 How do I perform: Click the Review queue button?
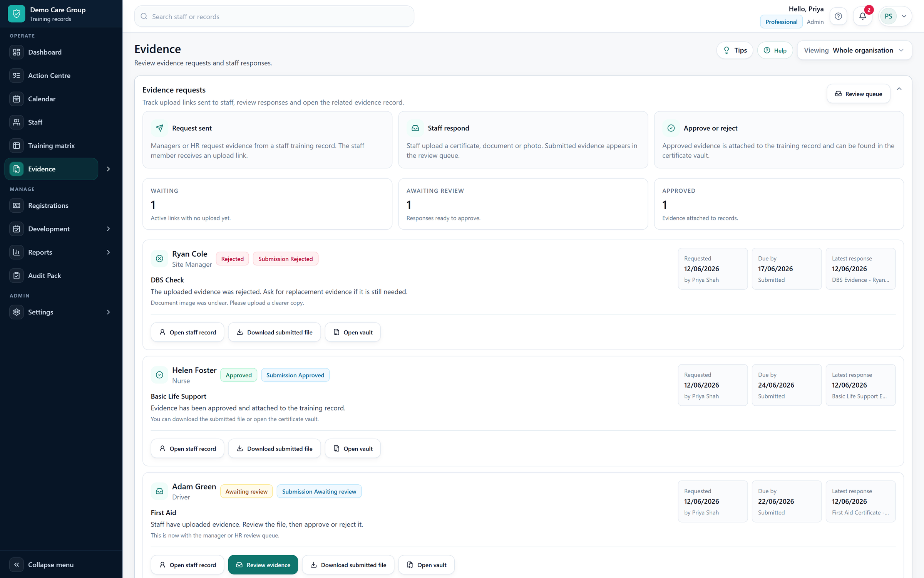(858, 94)
